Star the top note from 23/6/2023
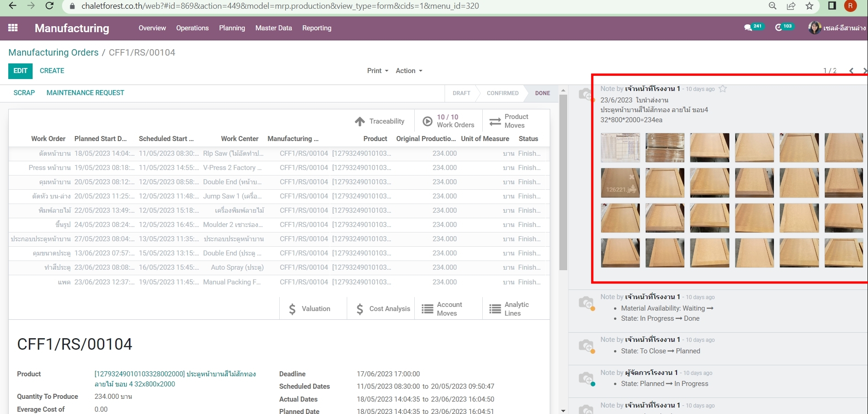Viewport: 868px width, 414px height. pos(723,89)
